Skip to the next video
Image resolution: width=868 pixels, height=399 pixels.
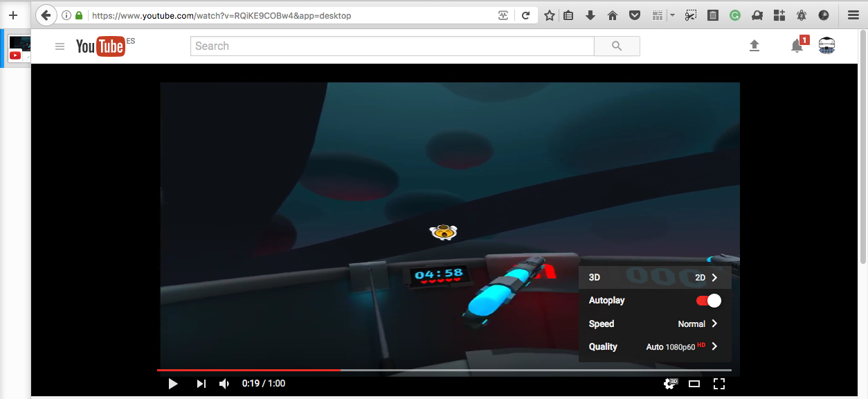coord(201,384)
